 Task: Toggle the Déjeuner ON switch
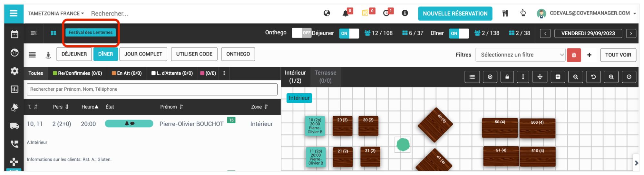point(349,33)
